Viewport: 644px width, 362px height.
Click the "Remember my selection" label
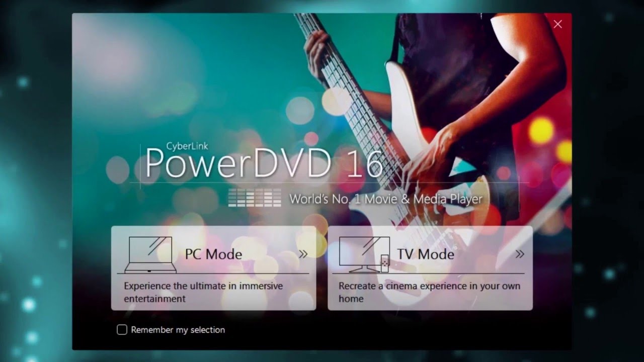[x=178, y=330]
